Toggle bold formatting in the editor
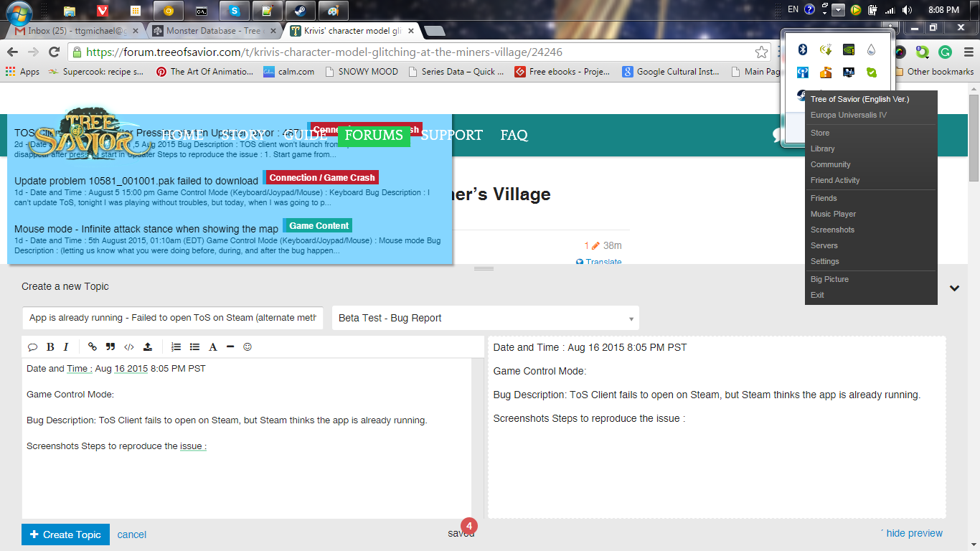This screenshot has height=551, width=980. coord(50,347)
